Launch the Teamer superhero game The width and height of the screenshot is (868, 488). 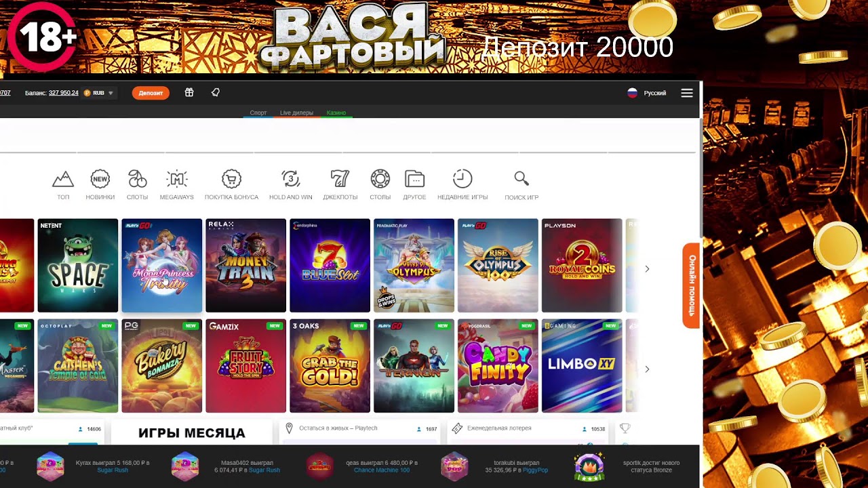click(x=414, y=366)
